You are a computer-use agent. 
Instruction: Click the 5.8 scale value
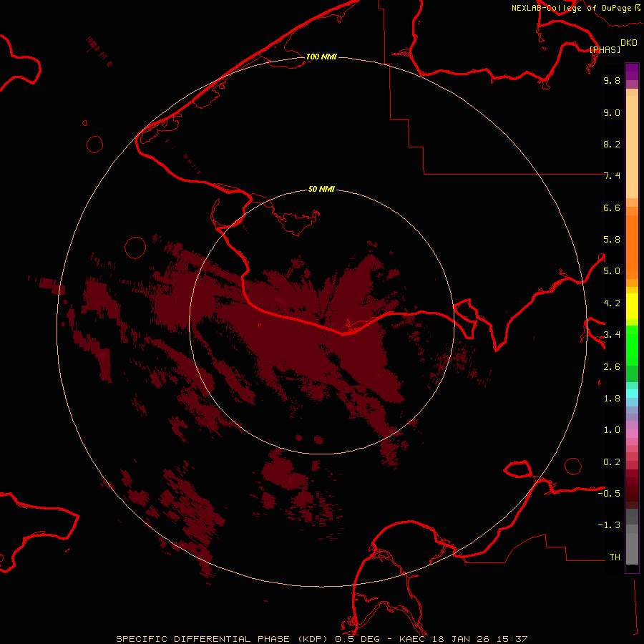(x=612, y=240)
